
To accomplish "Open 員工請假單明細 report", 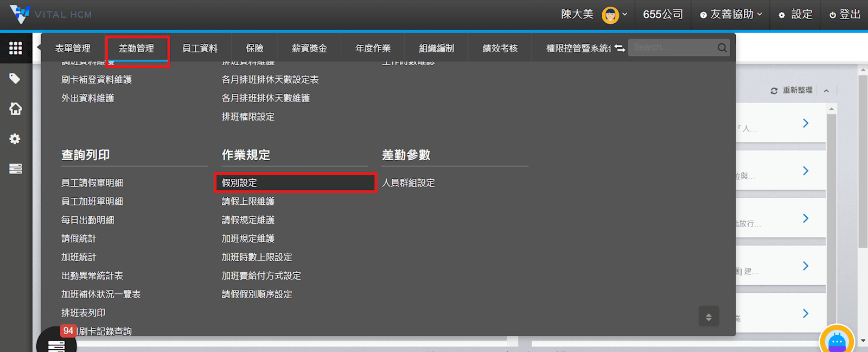I will point(92,183).
